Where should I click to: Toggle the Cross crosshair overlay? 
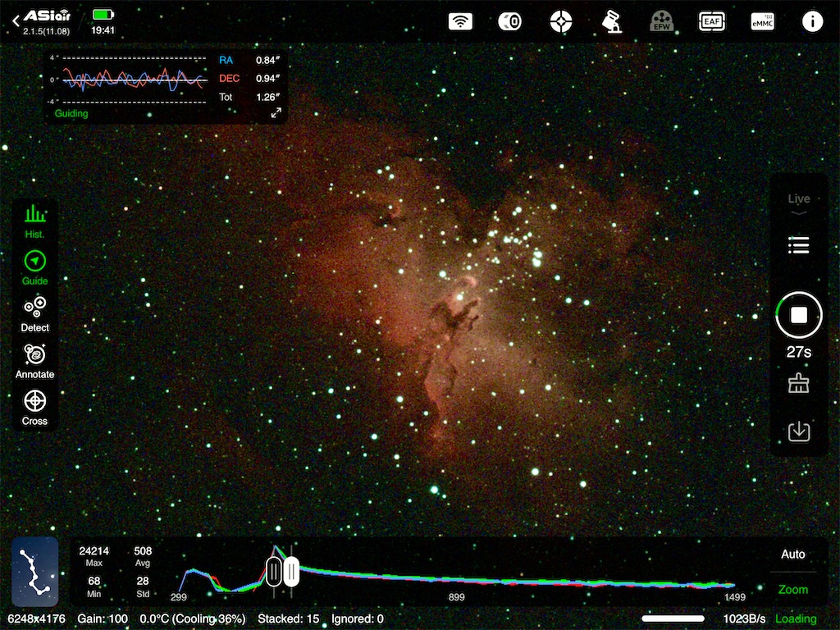click(x=34, y=409)
